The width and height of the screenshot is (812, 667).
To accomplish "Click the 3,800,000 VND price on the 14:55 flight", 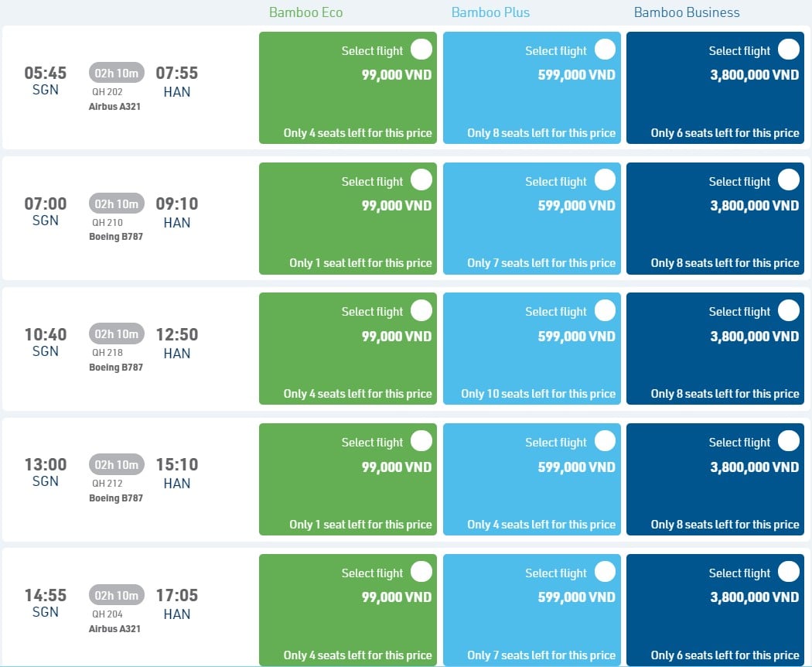I will pos(754,597).
